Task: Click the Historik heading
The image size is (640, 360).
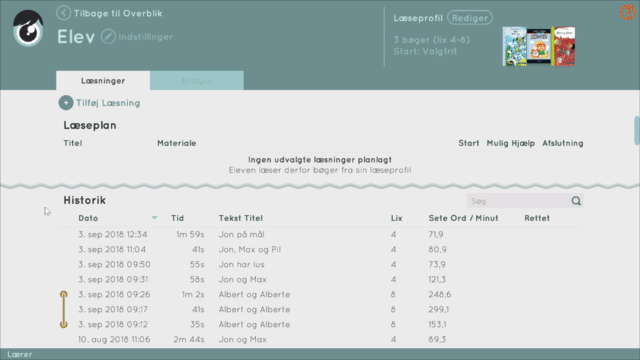Action: 84,200
